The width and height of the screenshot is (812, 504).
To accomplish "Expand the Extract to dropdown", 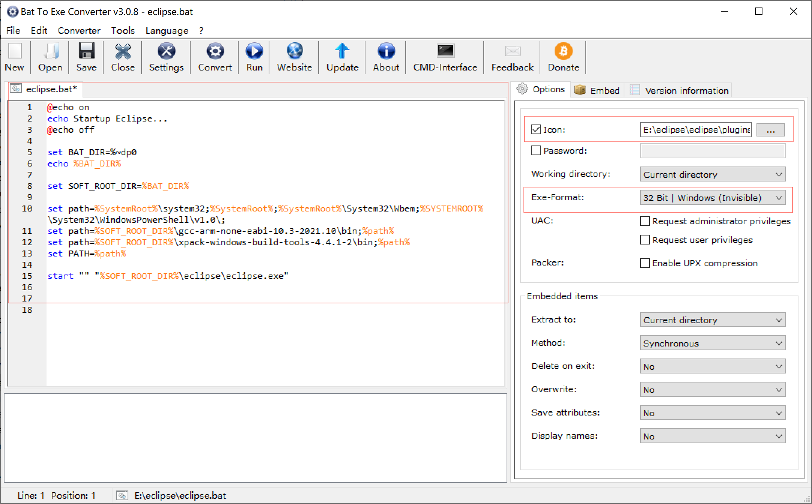I will (x=712, y=320).
